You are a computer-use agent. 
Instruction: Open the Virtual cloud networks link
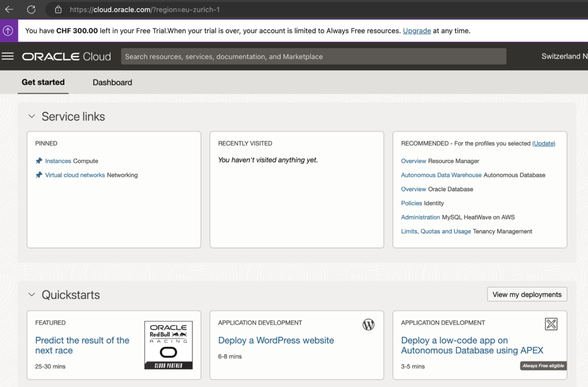[75, 175]
